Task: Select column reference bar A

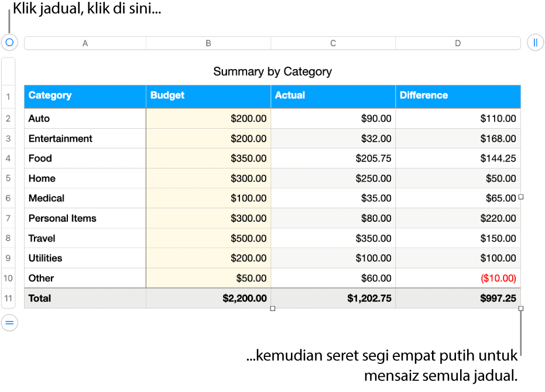Action: (85, 43)
